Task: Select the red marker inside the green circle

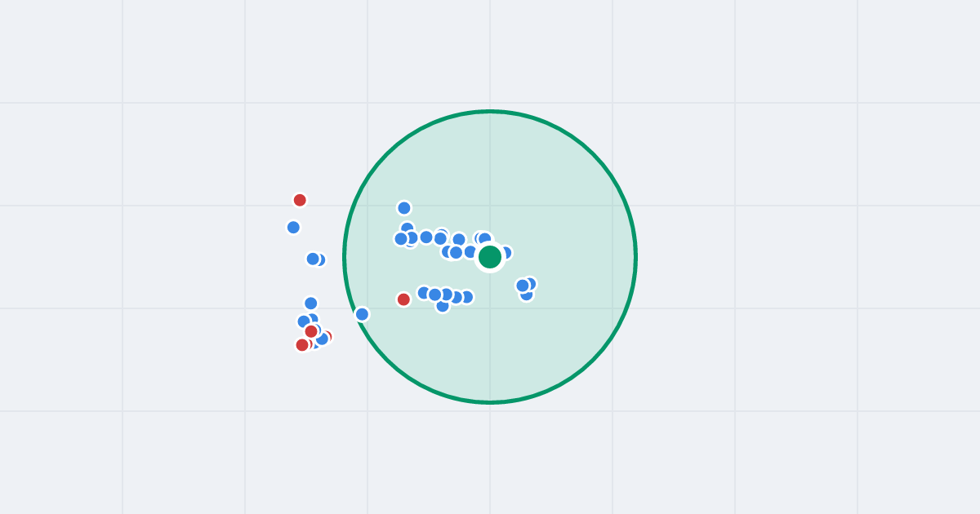Action: (x=403, y=299)
